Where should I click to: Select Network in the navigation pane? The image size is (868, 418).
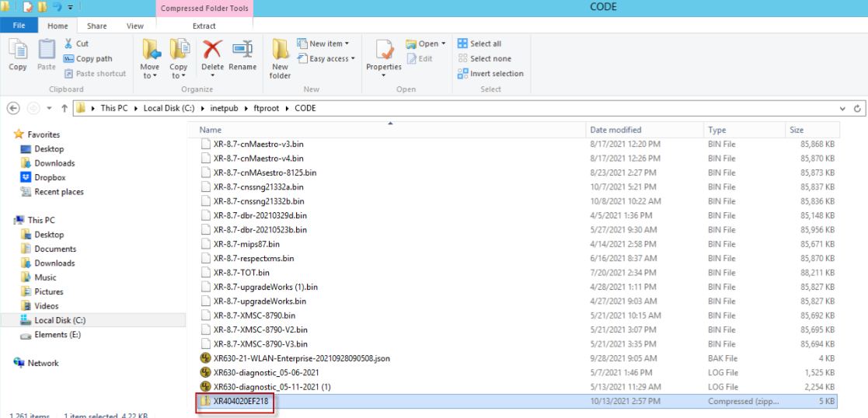coord(44,363)
